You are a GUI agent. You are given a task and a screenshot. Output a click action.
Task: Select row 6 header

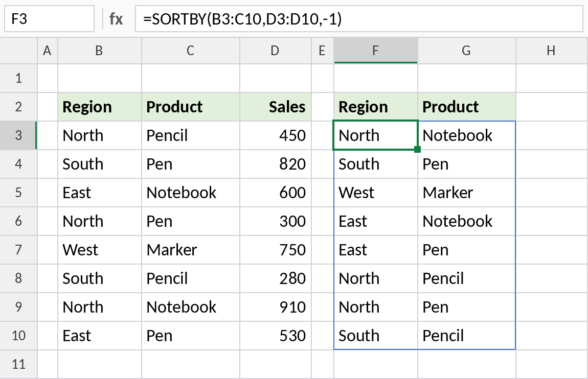(x=18, y=221)
